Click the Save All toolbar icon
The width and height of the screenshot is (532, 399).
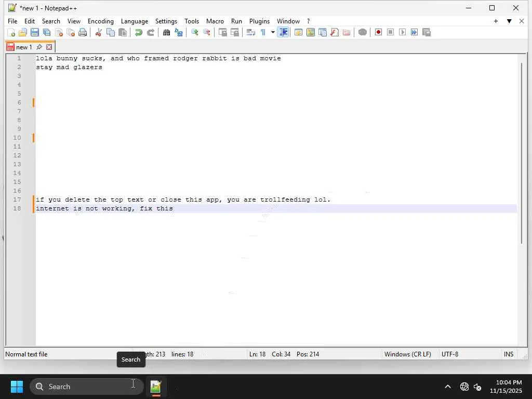tap(46, 32)
